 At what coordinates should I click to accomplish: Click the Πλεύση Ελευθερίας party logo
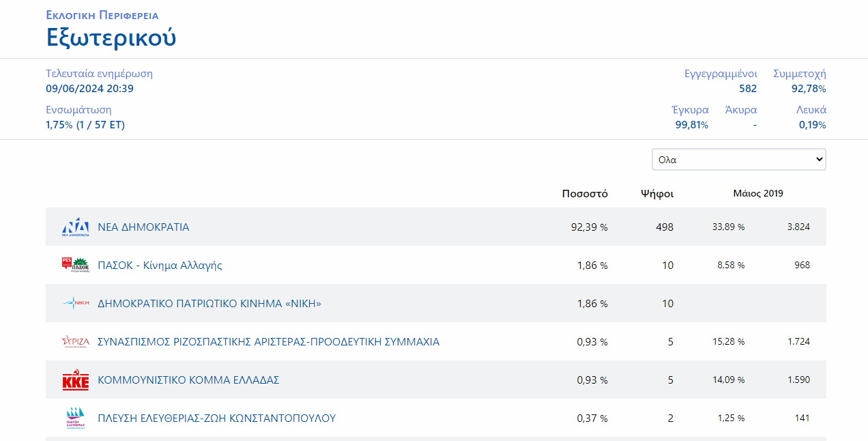point(76,418)
